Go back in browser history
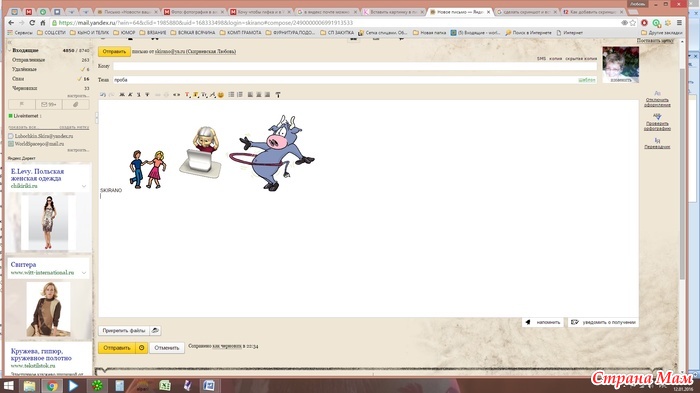Screen dimensions: 700x393 click(x=11, y=22)
